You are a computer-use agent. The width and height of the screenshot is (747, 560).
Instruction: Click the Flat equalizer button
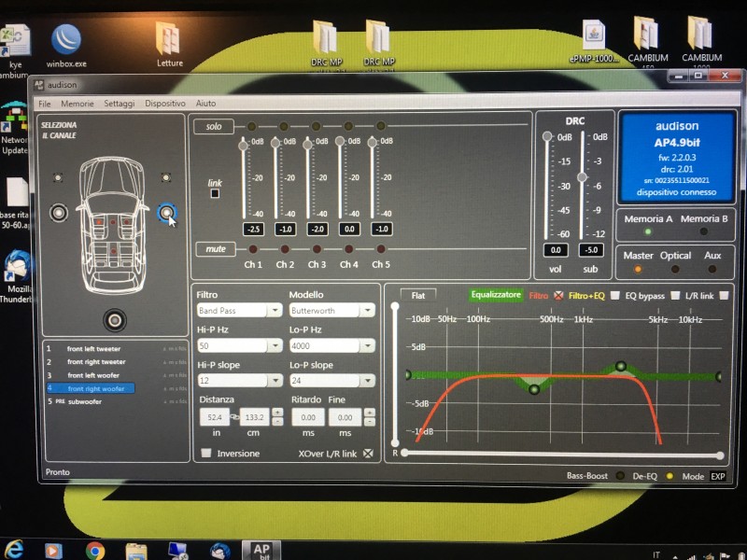pyautogui.click(x=417, y=295)
